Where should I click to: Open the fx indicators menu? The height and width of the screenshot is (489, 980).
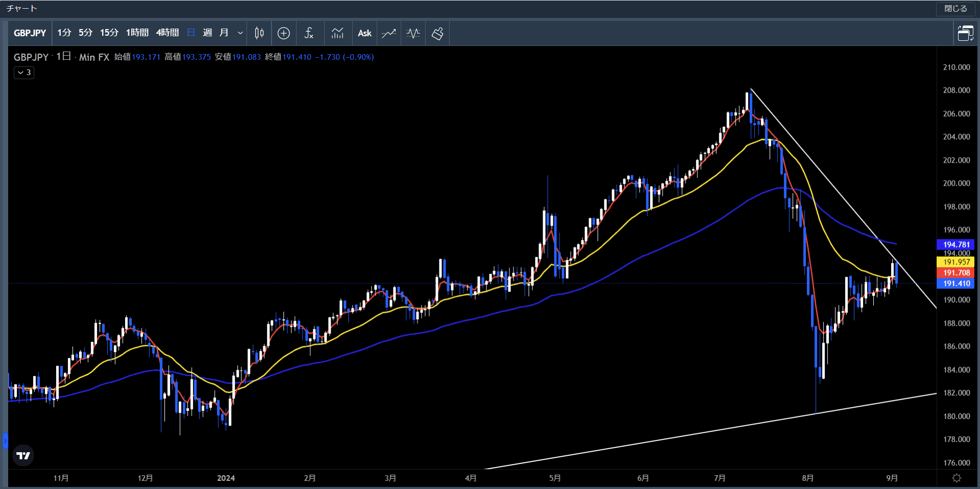(309, 33)
